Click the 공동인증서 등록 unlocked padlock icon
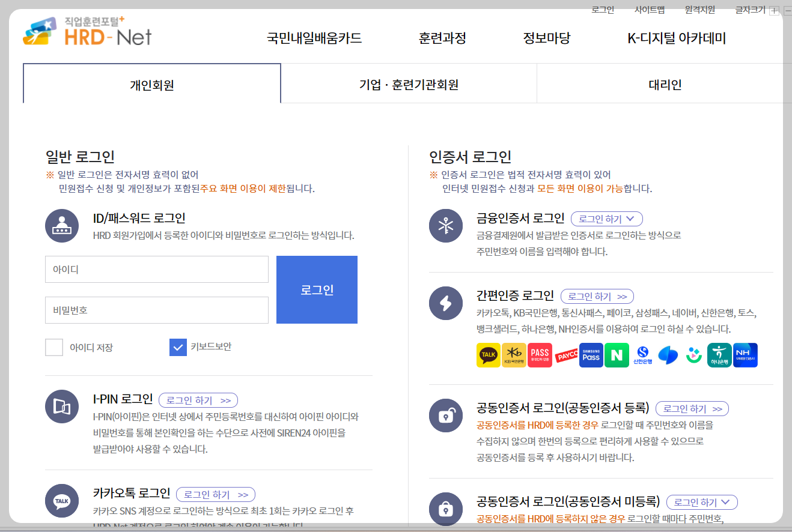792x532 pixels. point(446,416)
